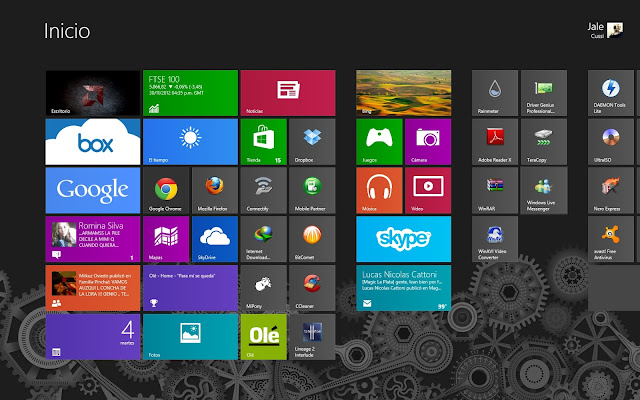Launch Internet Download Manager tile

coord(264,239)
